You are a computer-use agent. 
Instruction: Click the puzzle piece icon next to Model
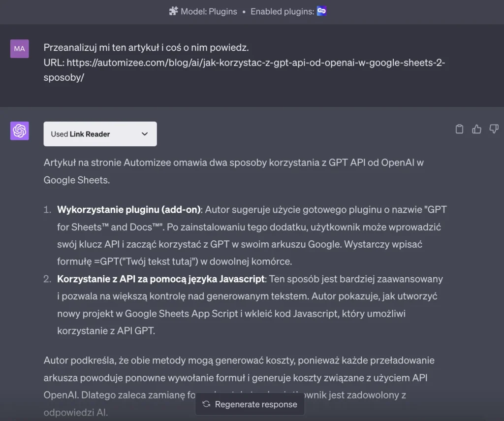(x=173, y=11)
